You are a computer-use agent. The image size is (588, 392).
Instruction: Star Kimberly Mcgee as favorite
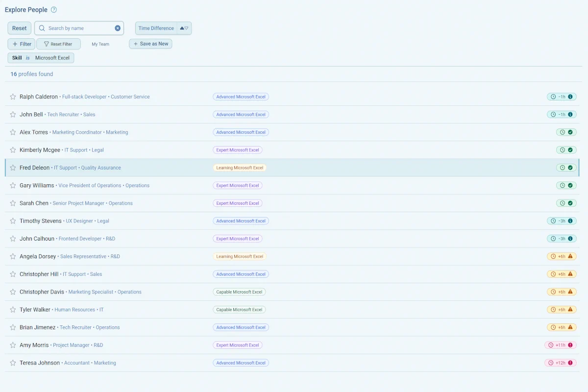click(x=13, y=150)
